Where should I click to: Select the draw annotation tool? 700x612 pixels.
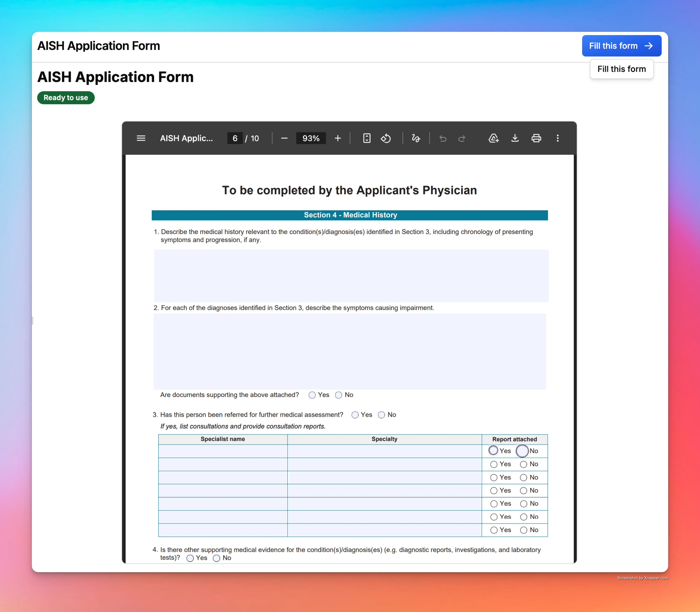(x=416, y=138)
